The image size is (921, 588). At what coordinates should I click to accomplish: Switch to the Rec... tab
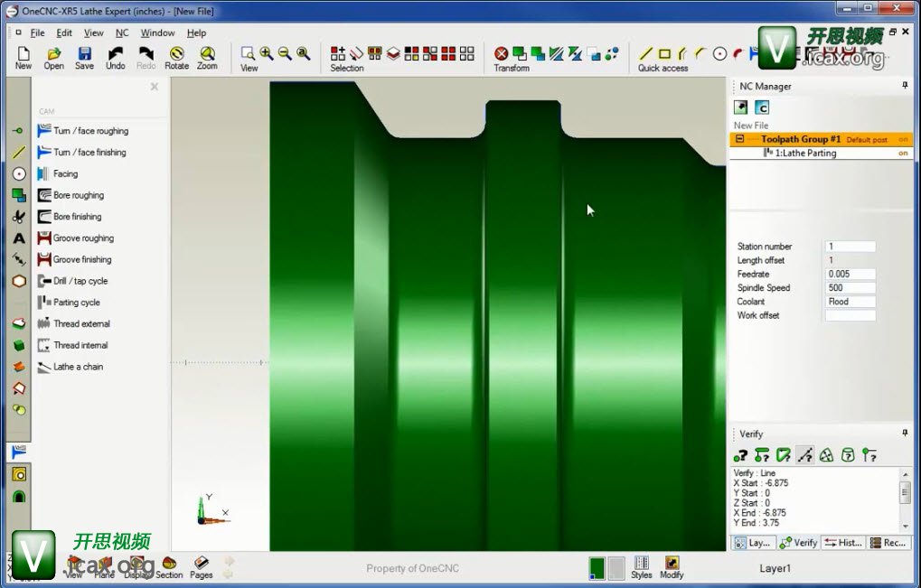click(x=888, y=543)
